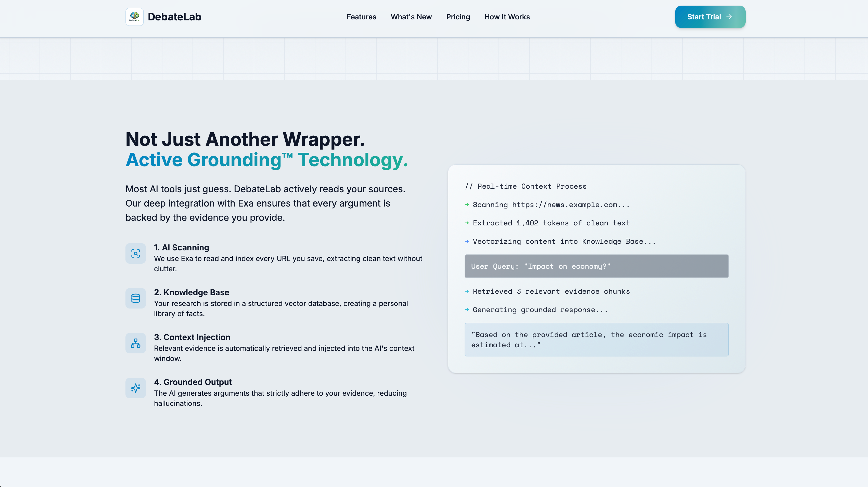The image size is (868, 487).
Task: Click 'Retrieved 3 relevant evidence chunks' line
Action: click(x=551, y=291)
